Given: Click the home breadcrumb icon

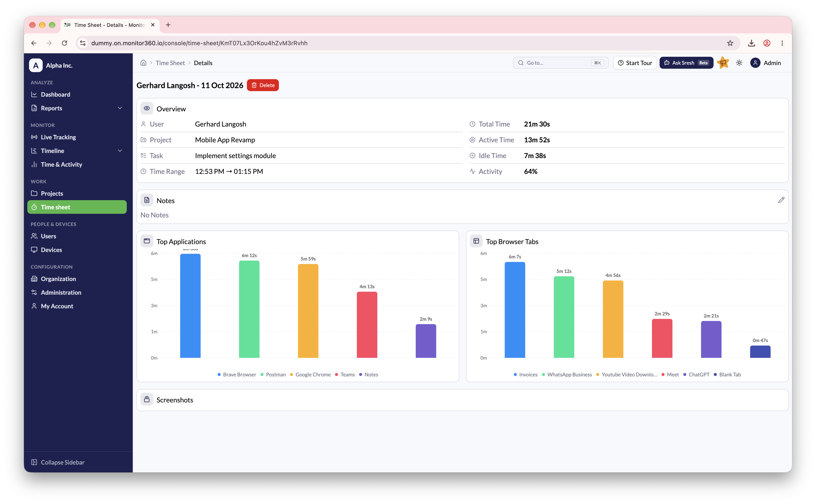Looking at the screenshot, I should pyautogui.click(x=143, y=63).
